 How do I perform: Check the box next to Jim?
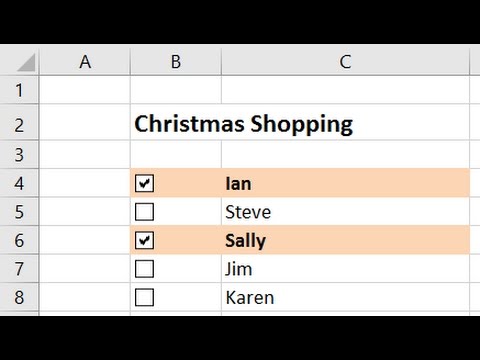[144, 269]
